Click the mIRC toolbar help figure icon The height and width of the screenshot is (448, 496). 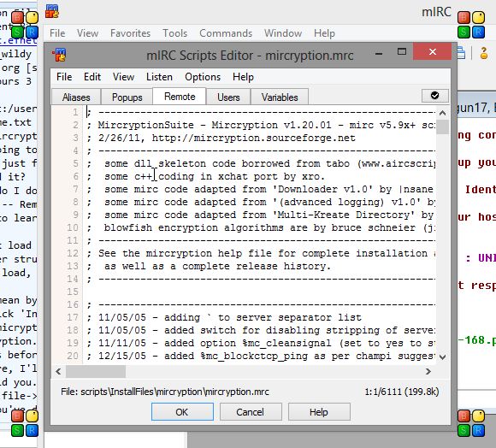484,53
